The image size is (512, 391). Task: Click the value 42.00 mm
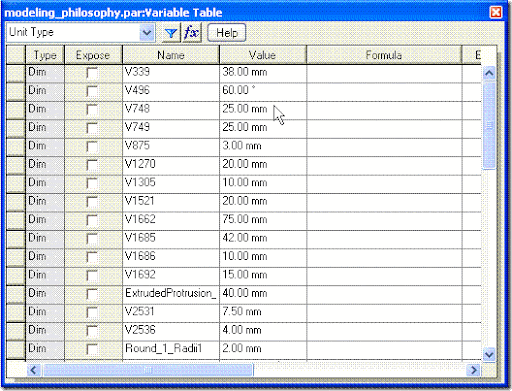click(x=263, y=239)
